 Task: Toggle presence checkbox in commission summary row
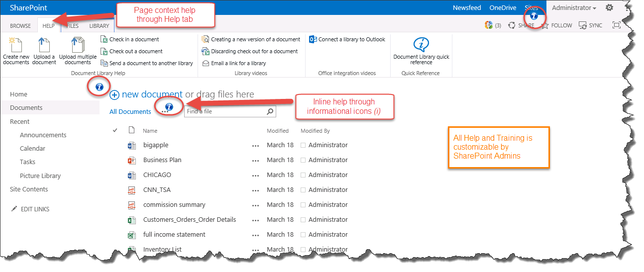click(303, 205)
